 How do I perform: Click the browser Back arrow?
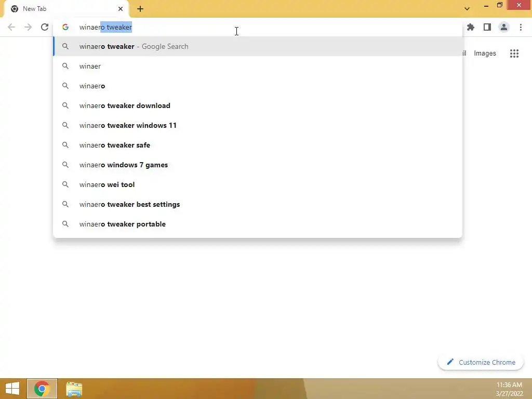tap(11, 27)
